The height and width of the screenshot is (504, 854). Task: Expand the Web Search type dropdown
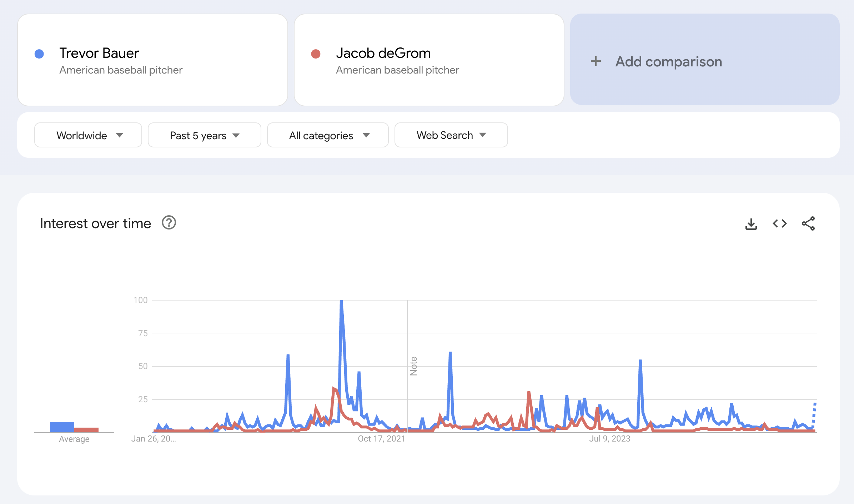(451, 135)
